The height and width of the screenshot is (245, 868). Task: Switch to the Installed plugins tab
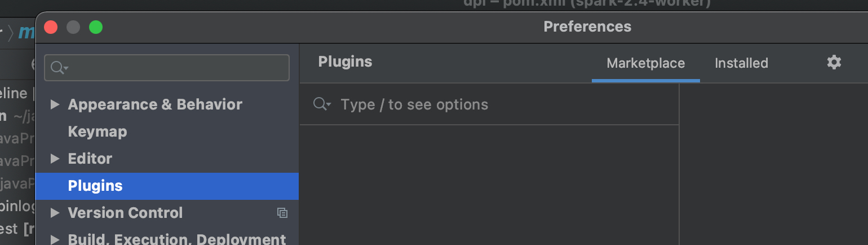pos(741,63)
